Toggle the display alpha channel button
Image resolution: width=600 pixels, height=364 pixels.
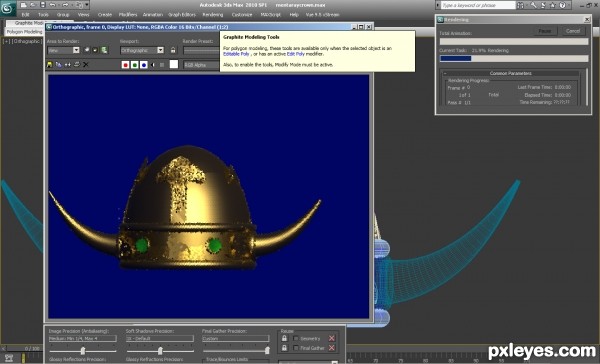click(x=153, y=65)
